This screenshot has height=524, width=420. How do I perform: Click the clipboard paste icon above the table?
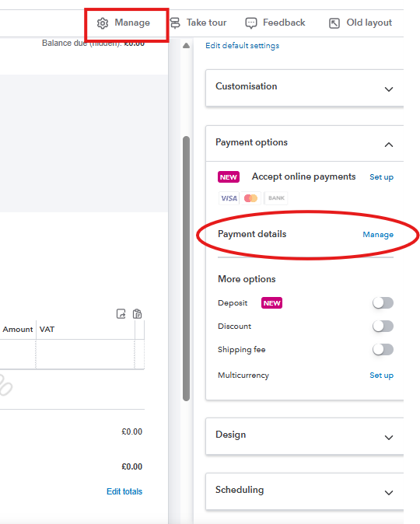tap(137, 314)
